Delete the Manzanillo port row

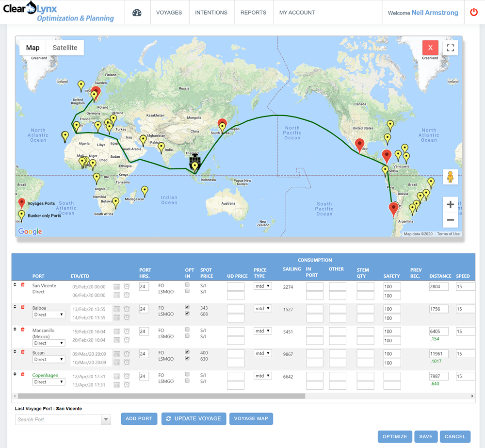pyautogui.click(x=23, y=330)
